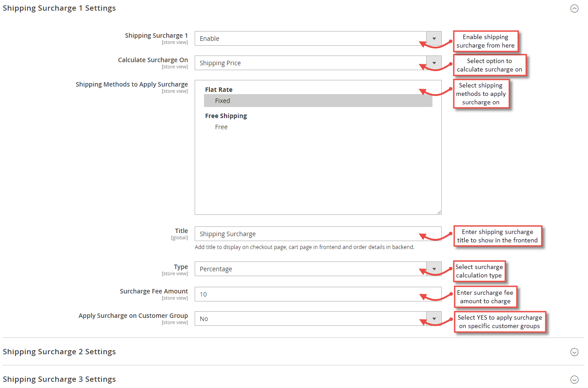Collapse Shipping Surcharge 1 Settings chevron icon
The height and width of the screenshot is (388, 588).
coord(574,8)
